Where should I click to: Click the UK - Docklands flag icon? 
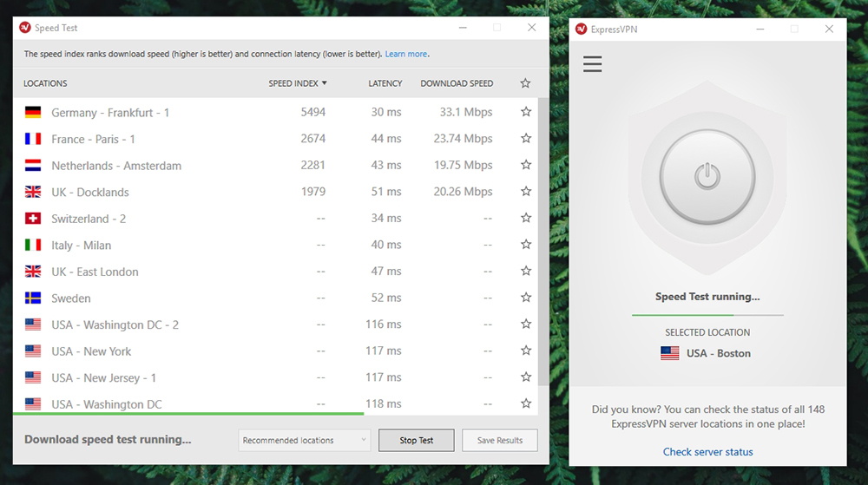coord(33,192)
